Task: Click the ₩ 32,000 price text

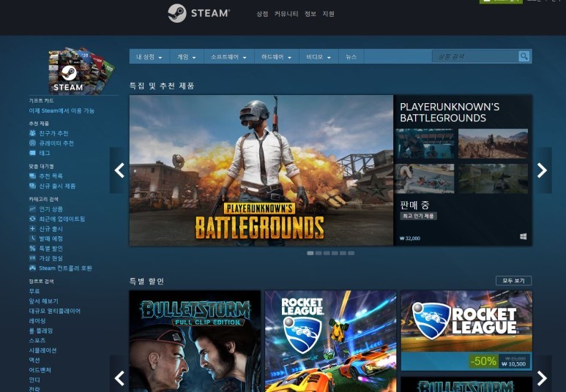Action: click(410, 238)
